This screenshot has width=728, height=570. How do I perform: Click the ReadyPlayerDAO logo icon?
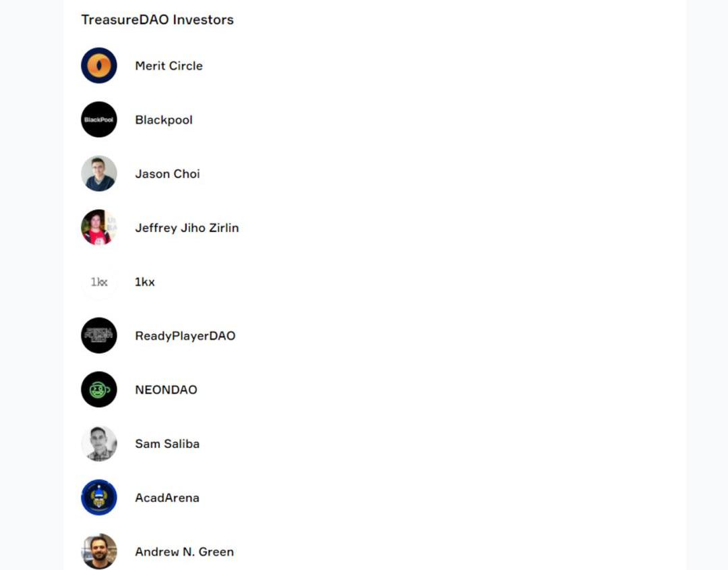pyautogui.click(x=99, y=335)
